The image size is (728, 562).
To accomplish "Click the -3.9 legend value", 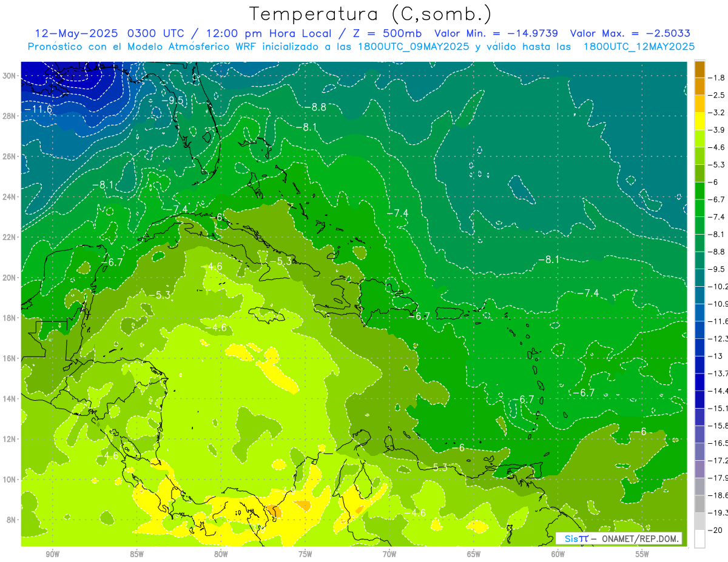I will pos(718,130).
